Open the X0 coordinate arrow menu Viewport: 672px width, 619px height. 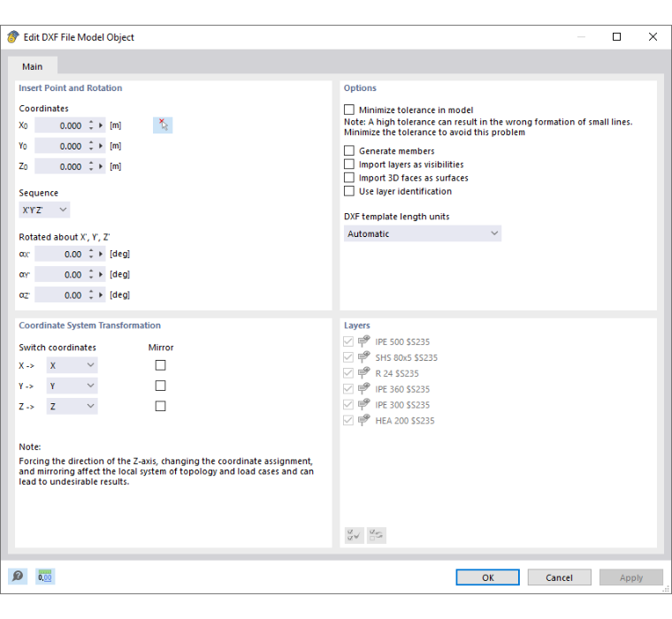click(101, 126)
